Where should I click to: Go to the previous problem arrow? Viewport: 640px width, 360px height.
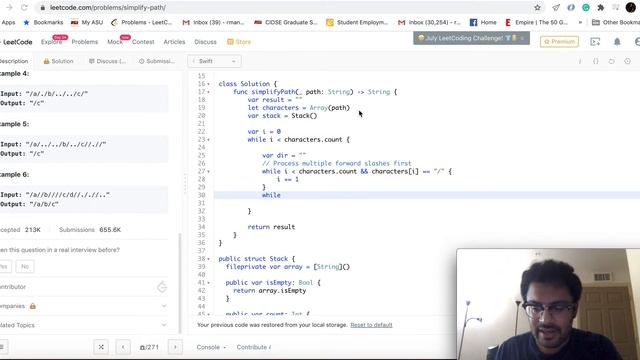pos(123,347)
